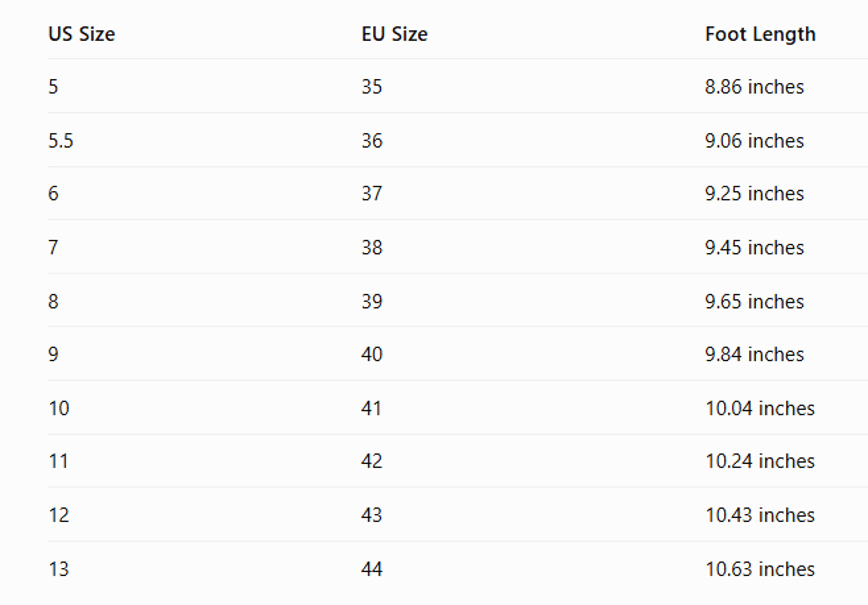Select the 9.06 inches foot length
Viewport: 868px width, 605px height.
754,141
